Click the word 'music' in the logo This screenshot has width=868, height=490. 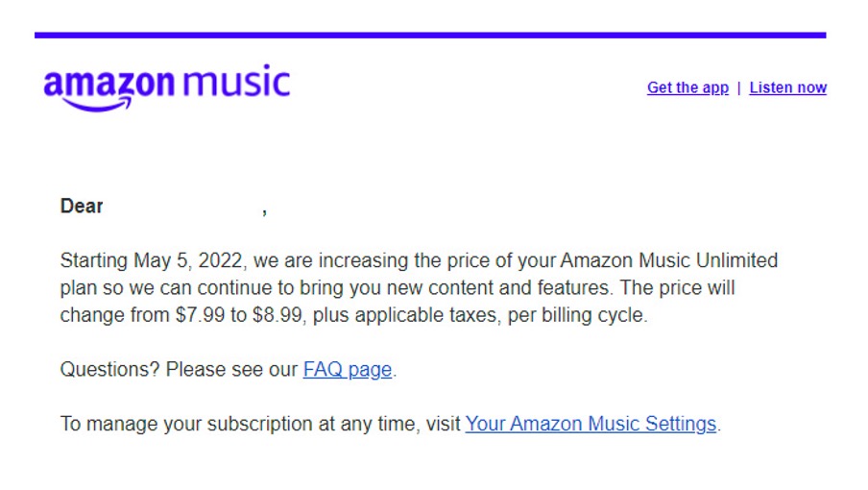(x=236, y=83)
